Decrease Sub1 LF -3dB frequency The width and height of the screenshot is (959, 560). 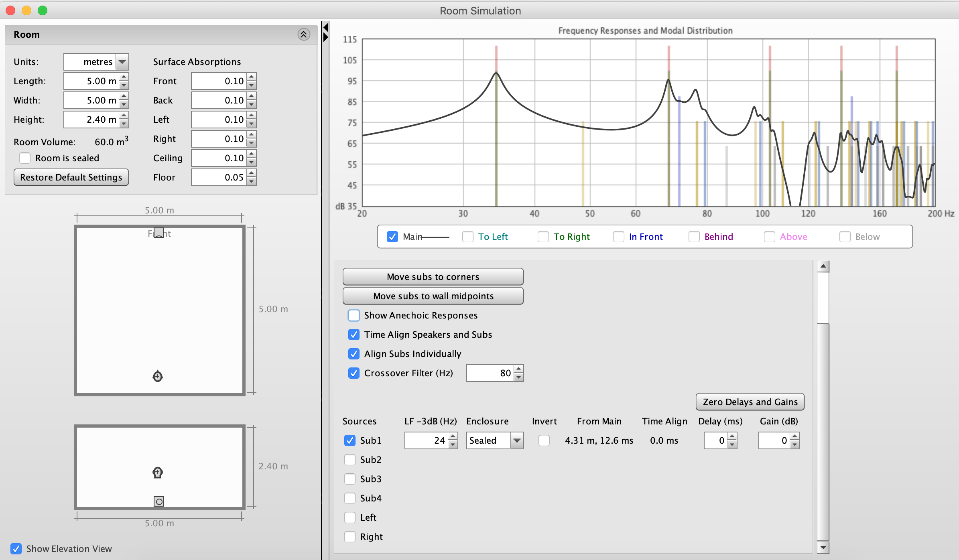point(453,444)
